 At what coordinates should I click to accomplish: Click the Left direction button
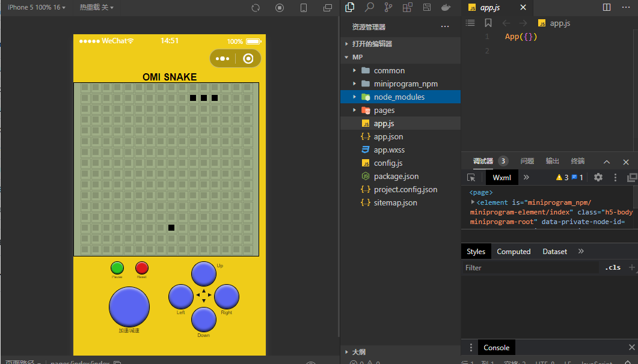180,297
